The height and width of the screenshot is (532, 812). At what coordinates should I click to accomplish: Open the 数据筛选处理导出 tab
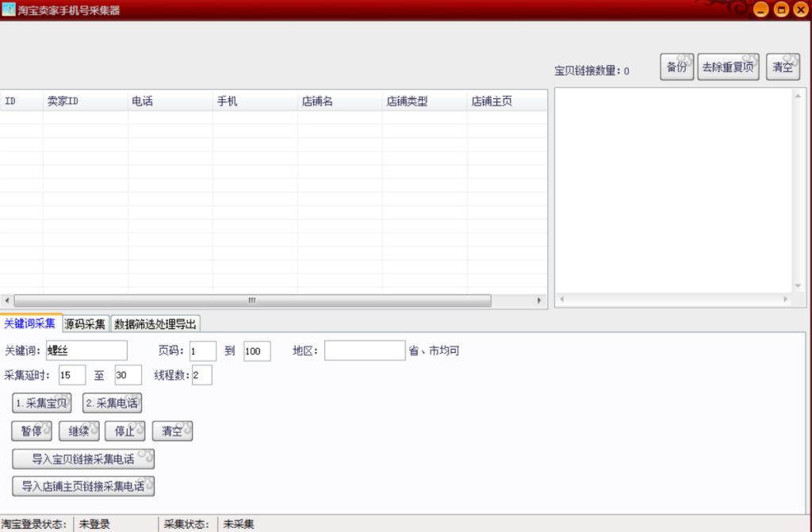pyautogui.click(x=155, y=323)
